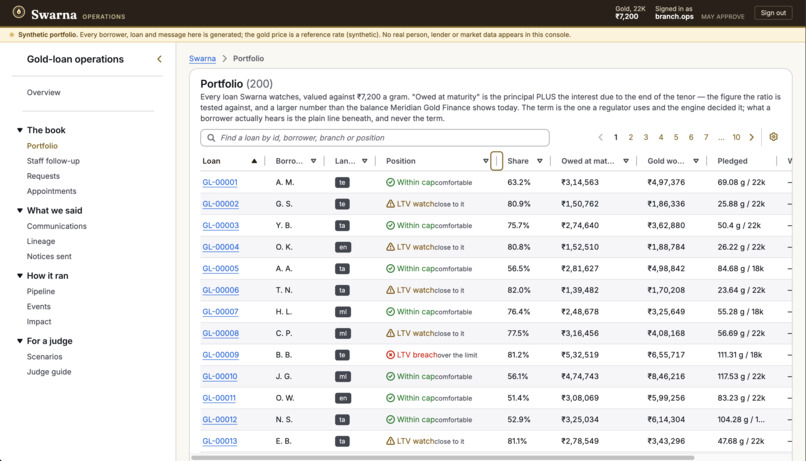Focus the find-a-loan search field
This screenshot has width=806, height=461.
[375, 138]
